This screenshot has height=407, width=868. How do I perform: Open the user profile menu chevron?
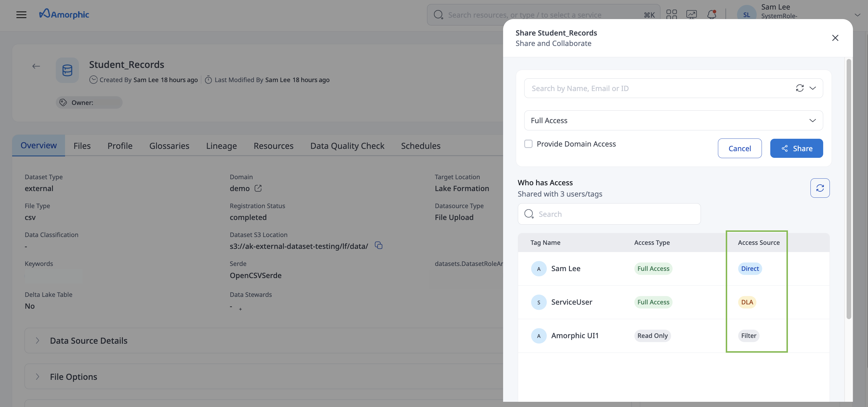pyautogui.click(x=857, y=15)
